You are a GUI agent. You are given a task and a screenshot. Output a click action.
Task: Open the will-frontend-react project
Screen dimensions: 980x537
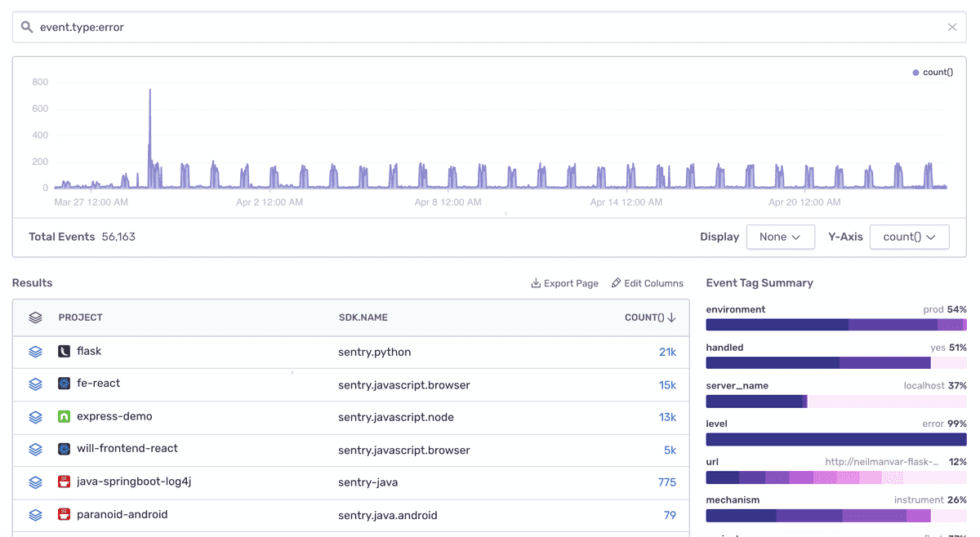(x=127, y=448)
